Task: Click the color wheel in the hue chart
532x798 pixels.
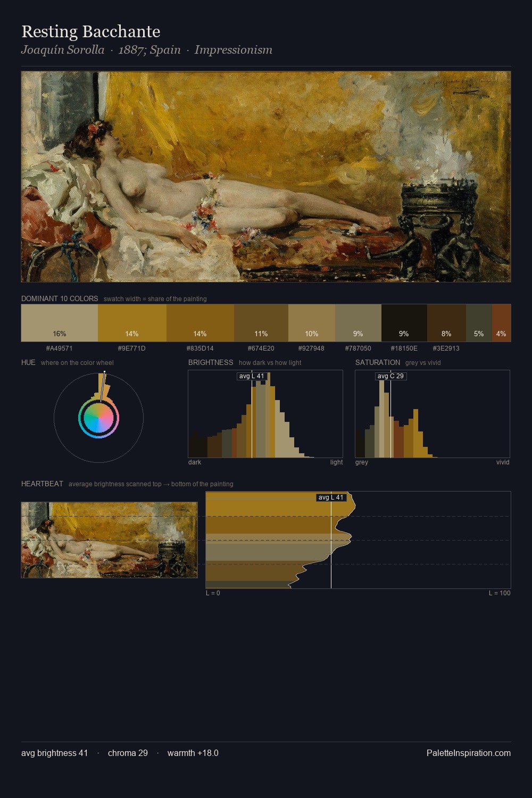Action: pos(98,419)
